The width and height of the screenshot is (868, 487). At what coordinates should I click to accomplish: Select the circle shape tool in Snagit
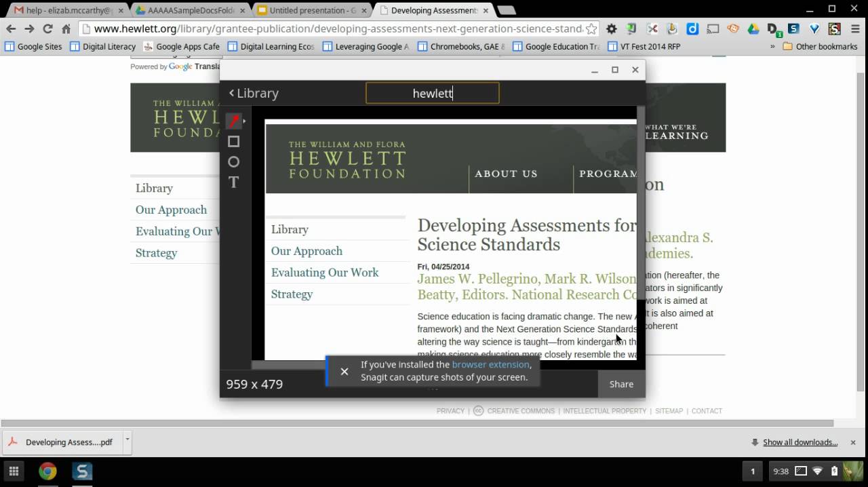(234, 162)
